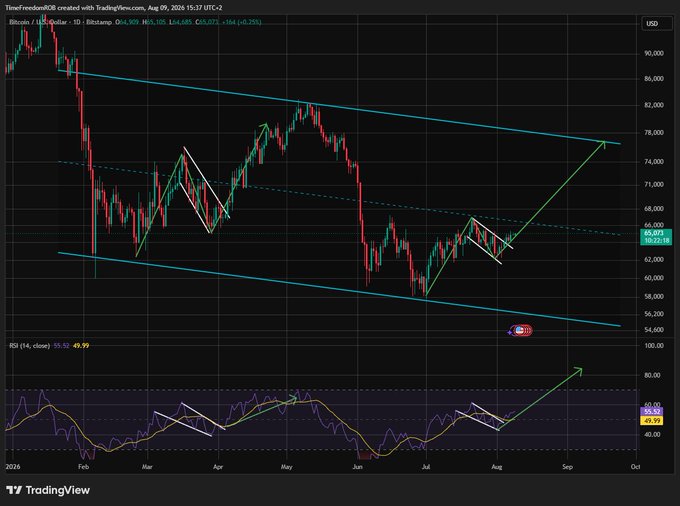
Task: Click the countdown timer 10:22:18
Action: pyautogui.click(x=657, y=241)
